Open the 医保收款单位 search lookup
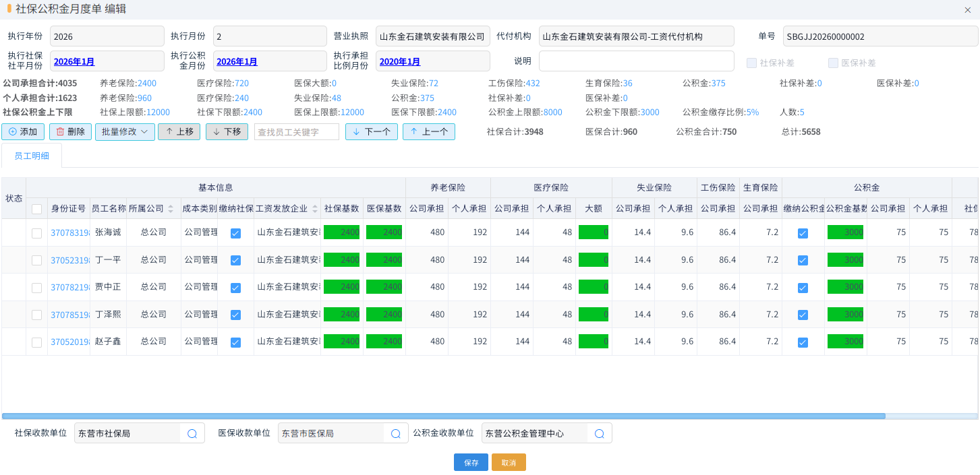This screenshot has height=475, width=980. (x=396, y=433)
